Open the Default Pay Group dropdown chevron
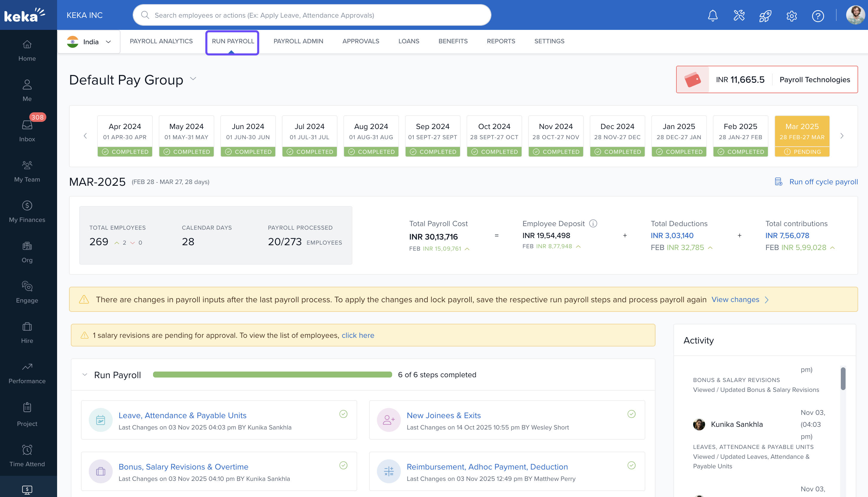Screen dimensions: 868x497 (193, 79)
